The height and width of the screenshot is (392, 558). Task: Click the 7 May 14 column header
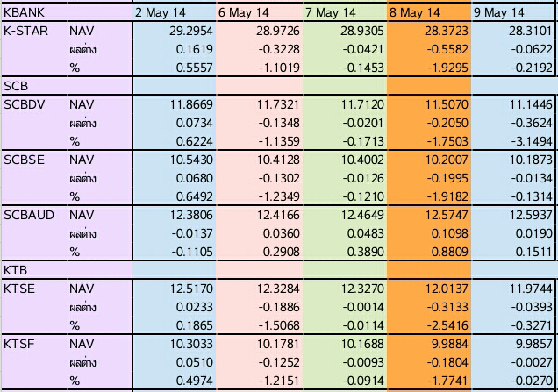[331, 12]
